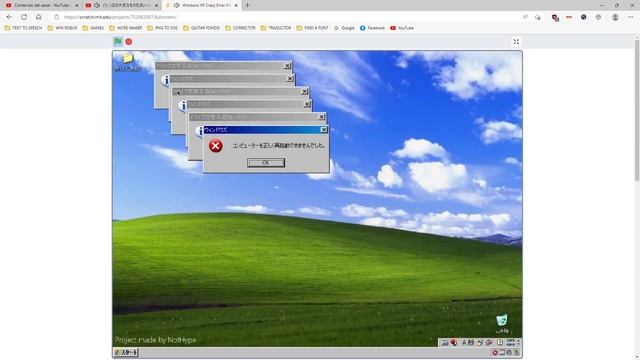
Task: Click the Scratch green flag to run project
Action: [x=118, y=42]
